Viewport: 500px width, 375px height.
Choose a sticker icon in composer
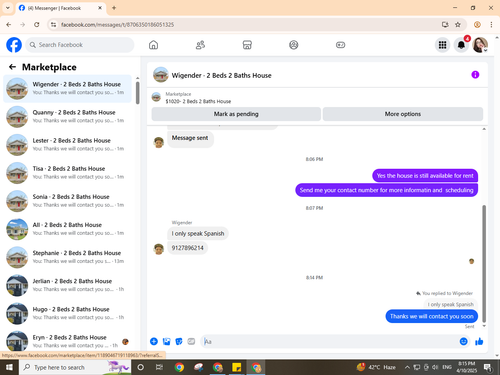pyautogui.click(x=179, y=341)
